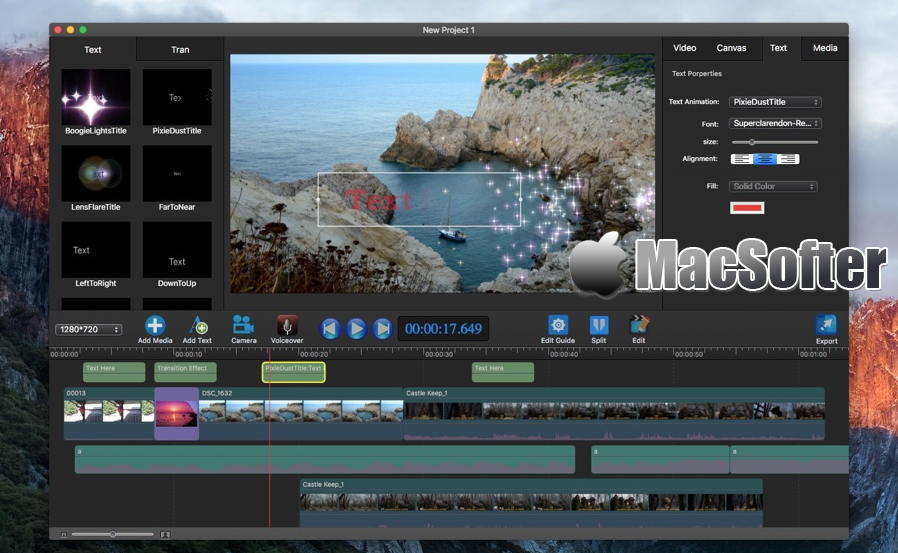The image size is (898, 553).
Task: Select the Text properties tab
Action: [778, 48]
